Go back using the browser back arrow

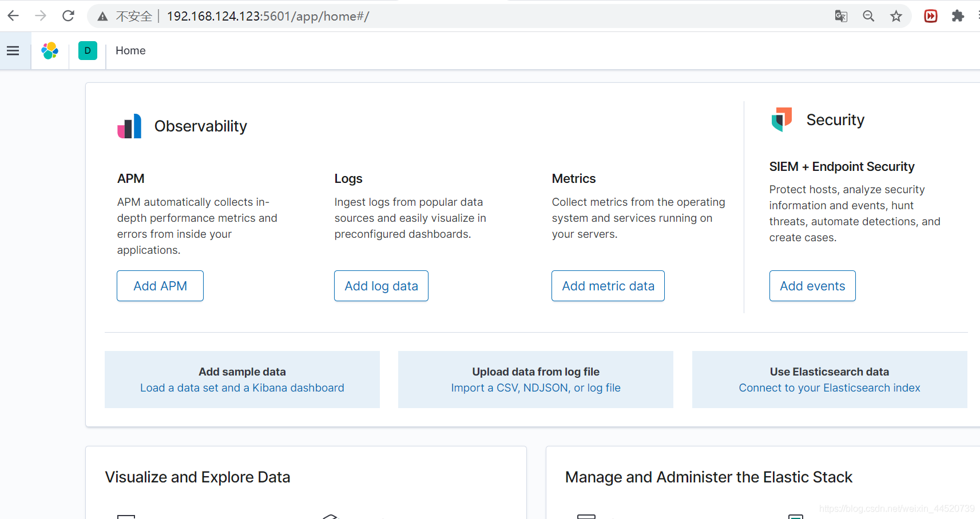pyautogui.click(x=13, y=16)
